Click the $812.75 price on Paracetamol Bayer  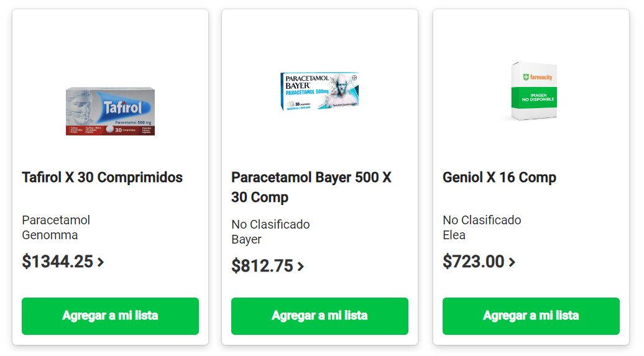click(x=262, y=266)
